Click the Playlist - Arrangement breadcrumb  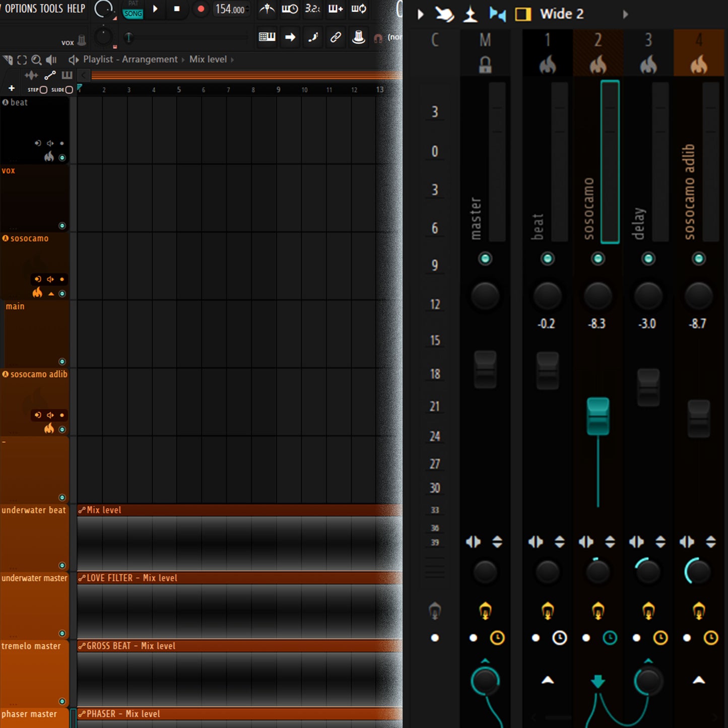pos(130,59)
